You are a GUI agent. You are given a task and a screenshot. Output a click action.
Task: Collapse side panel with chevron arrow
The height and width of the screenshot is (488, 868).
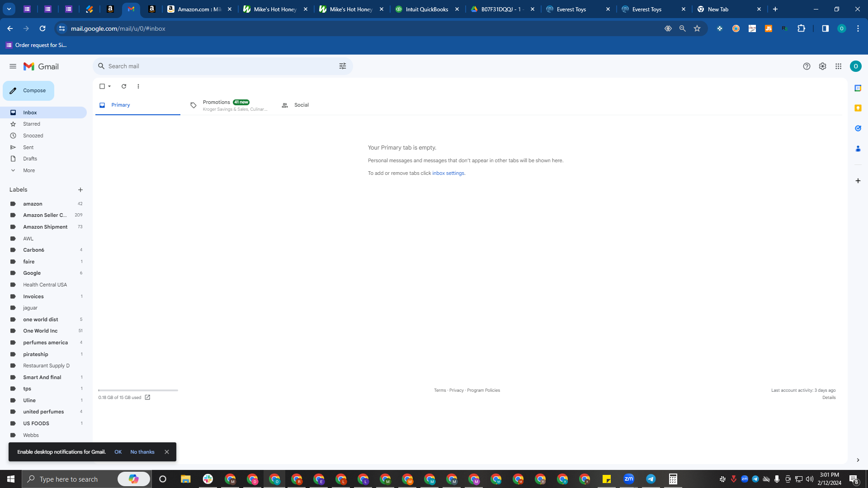(858, 460)
